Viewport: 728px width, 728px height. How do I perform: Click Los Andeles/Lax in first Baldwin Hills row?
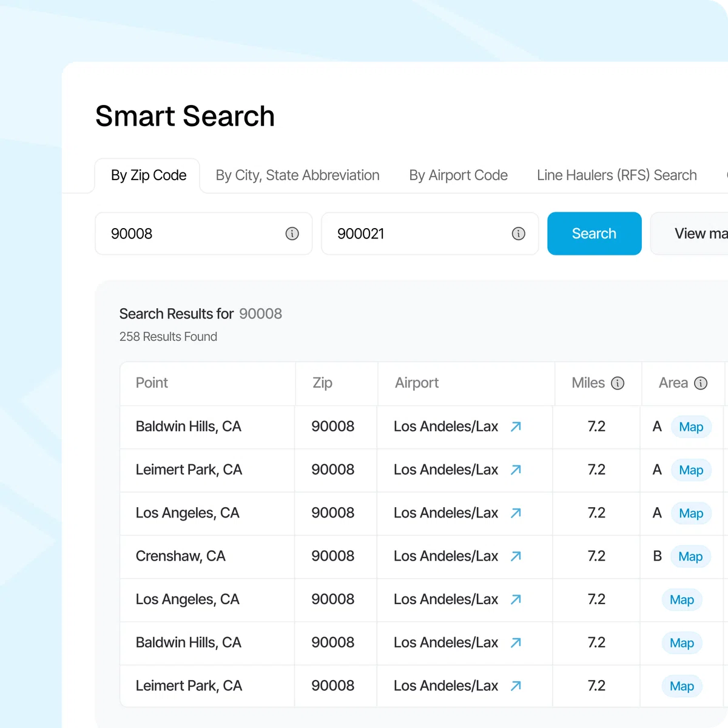click(446, 426)
